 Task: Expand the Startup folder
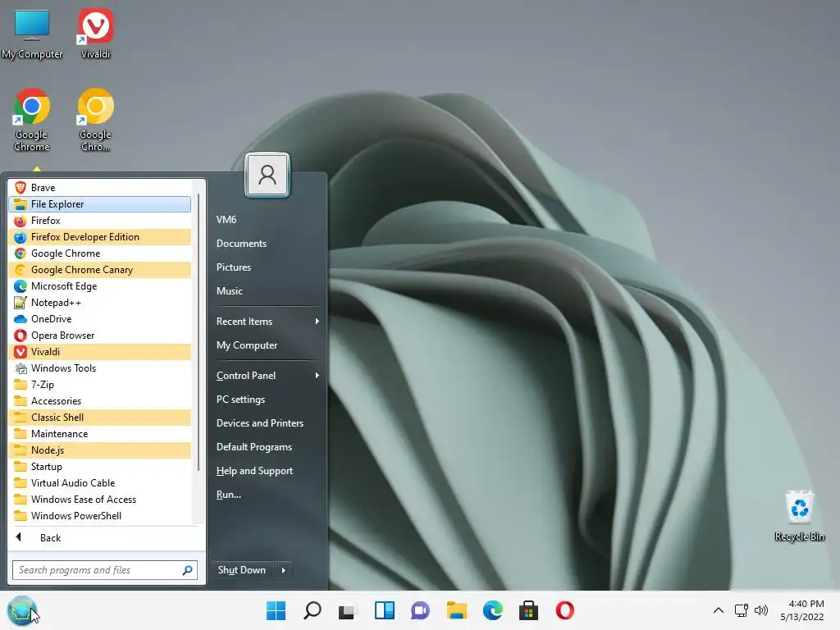click(x=99, y=467)
